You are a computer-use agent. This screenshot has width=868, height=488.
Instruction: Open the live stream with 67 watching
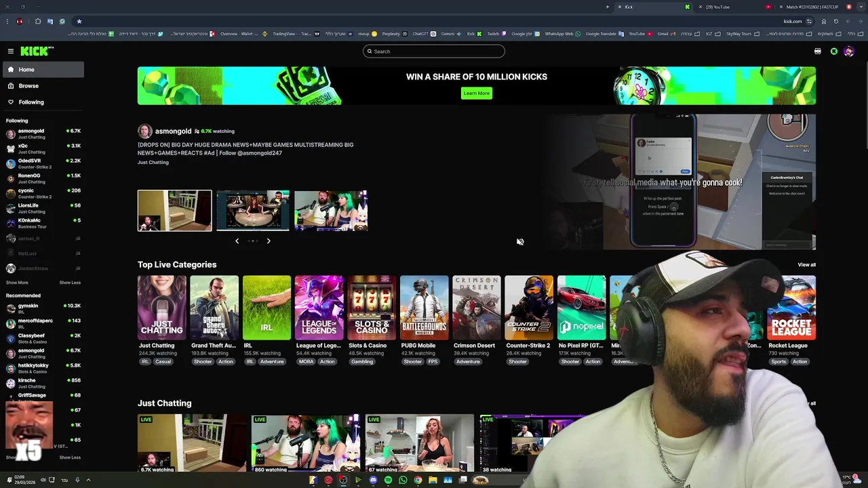click(420, 443)
